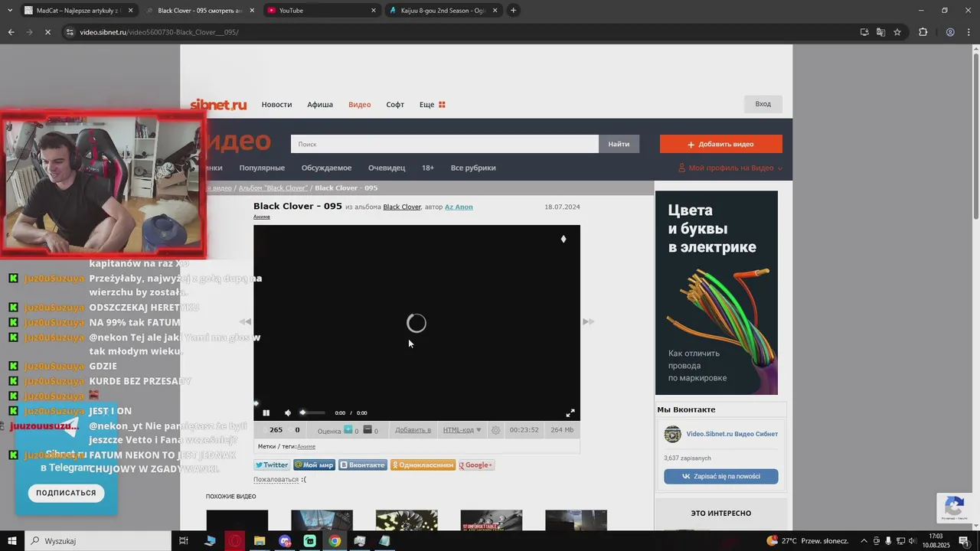Click the address bar URL field
This screenshot has width=980, height=551.
pyautogui.click(x=459, y=32)
